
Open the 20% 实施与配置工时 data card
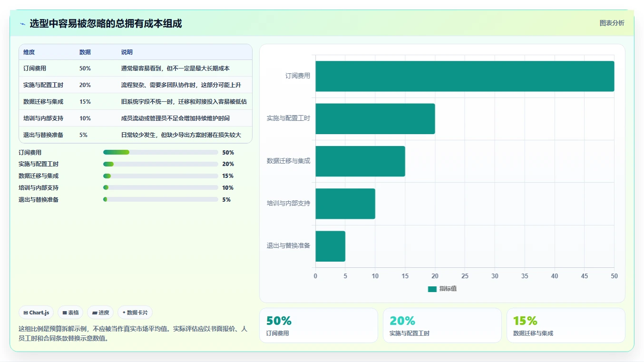(442, 325)
